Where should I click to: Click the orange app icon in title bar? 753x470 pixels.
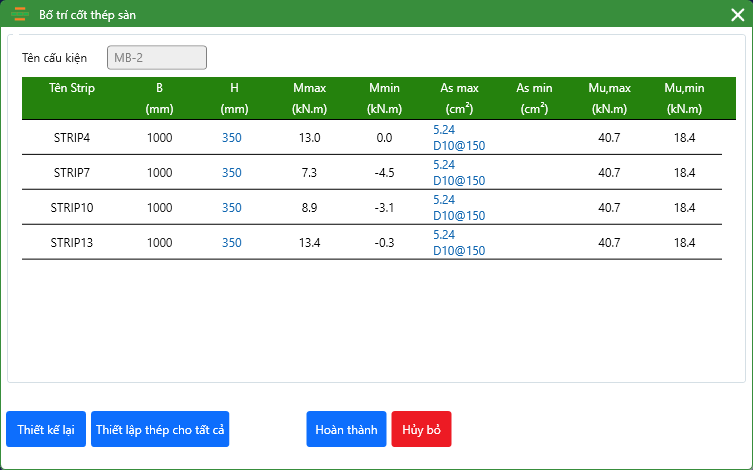19,14
